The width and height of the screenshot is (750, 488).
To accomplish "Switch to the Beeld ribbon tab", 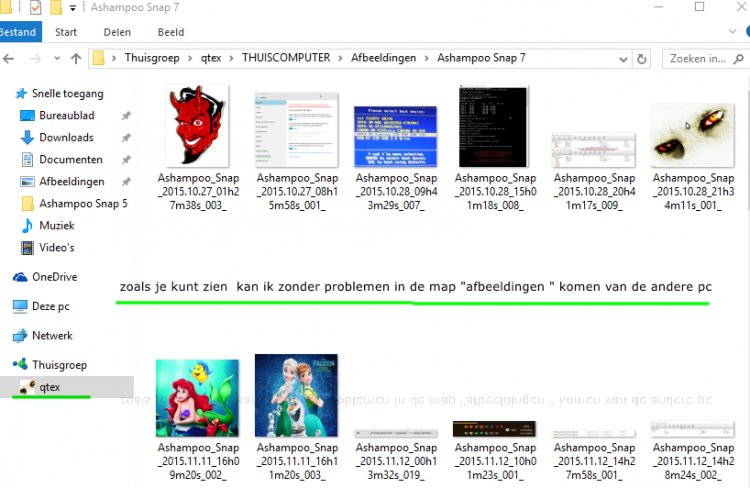I will [x=169, y=31].
